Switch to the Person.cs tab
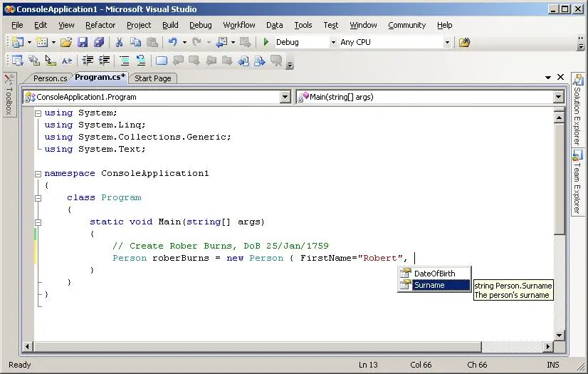The image size is (588, 374). coord(50,78)
